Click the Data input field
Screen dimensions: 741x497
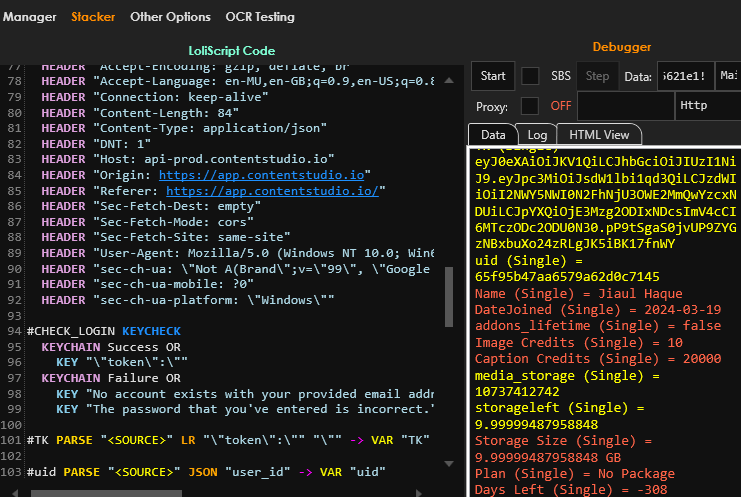pos(686,76)
